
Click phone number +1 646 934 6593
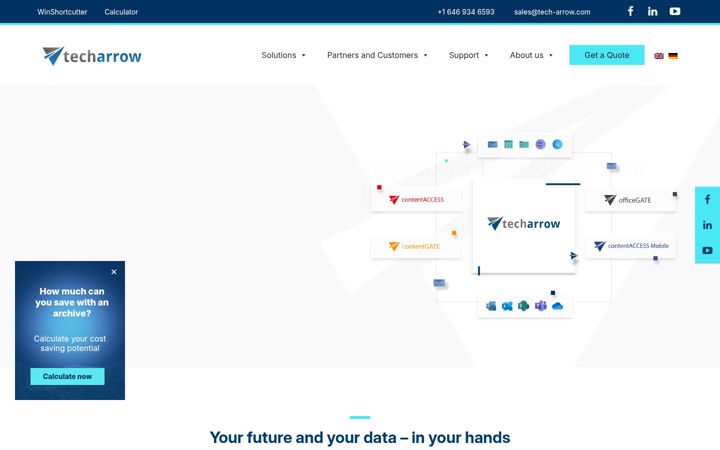point(466,12)
